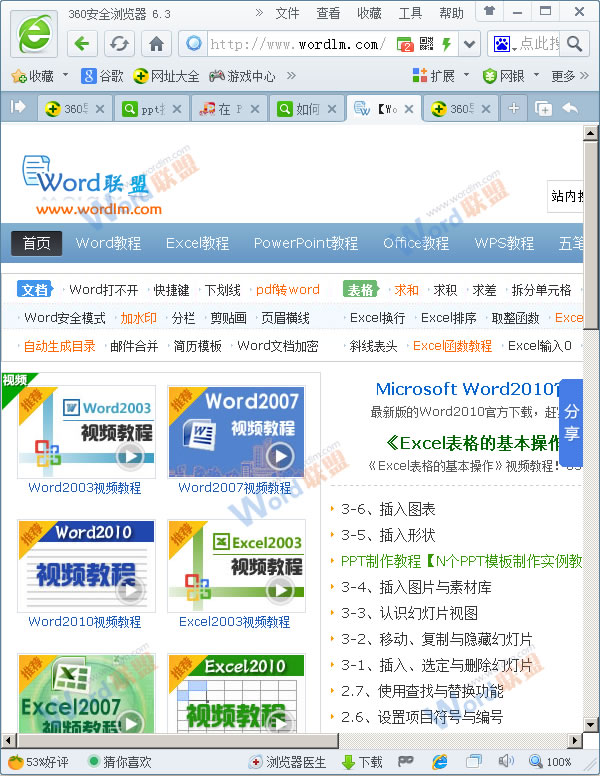The height and width of the screenshot is (776, 600).
Task: Switch to the ppt search tab
Action: coord(152,109)
